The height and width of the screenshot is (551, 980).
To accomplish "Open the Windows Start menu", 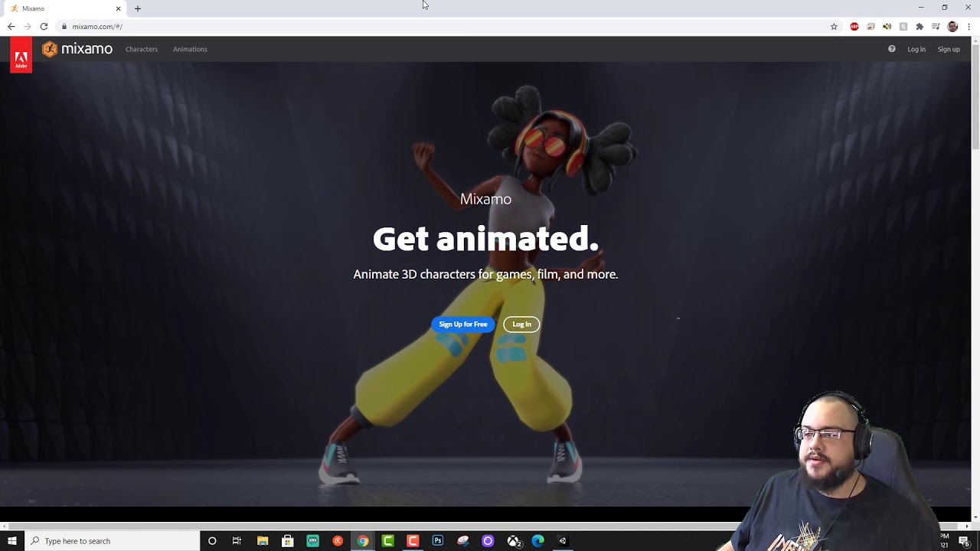I will (x=12, y=541).
